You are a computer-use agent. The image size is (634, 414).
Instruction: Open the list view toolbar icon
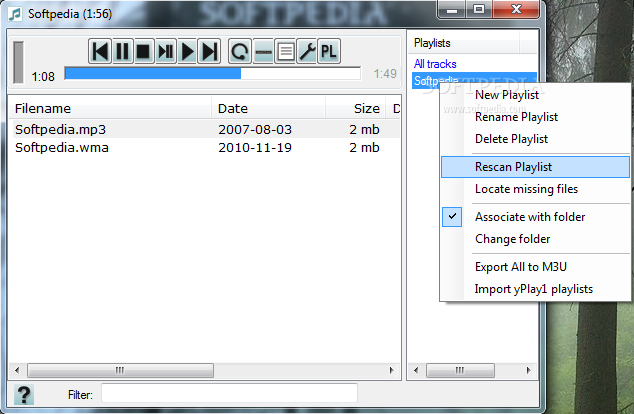pyautogui.click(x=285, y=51)
